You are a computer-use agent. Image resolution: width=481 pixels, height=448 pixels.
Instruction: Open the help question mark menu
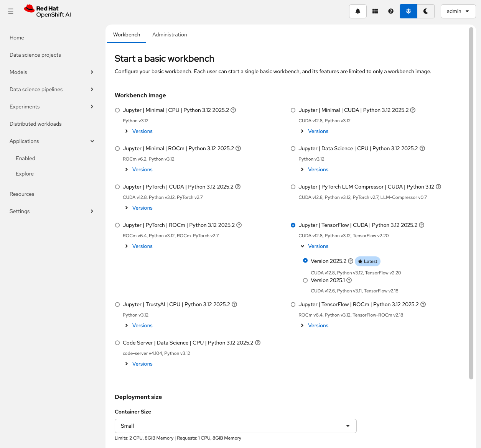[x=391, y=11]
